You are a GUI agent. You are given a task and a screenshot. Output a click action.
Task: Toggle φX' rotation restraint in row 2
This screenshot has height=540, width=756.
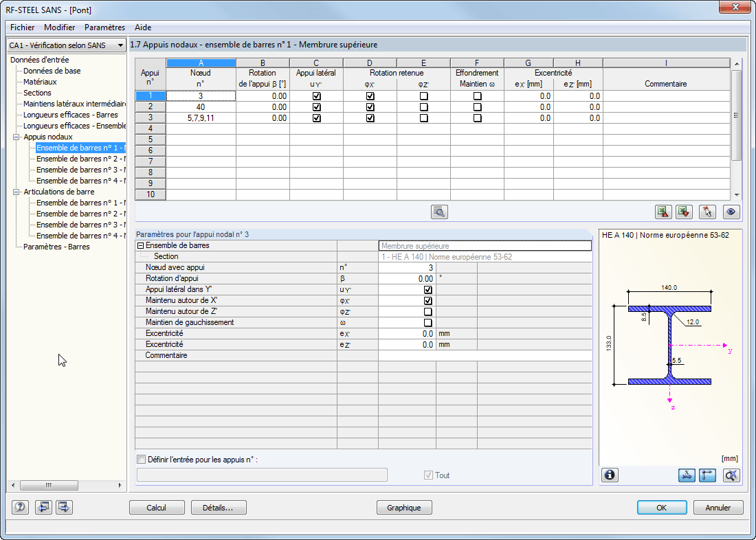click(x=370, y=107)
